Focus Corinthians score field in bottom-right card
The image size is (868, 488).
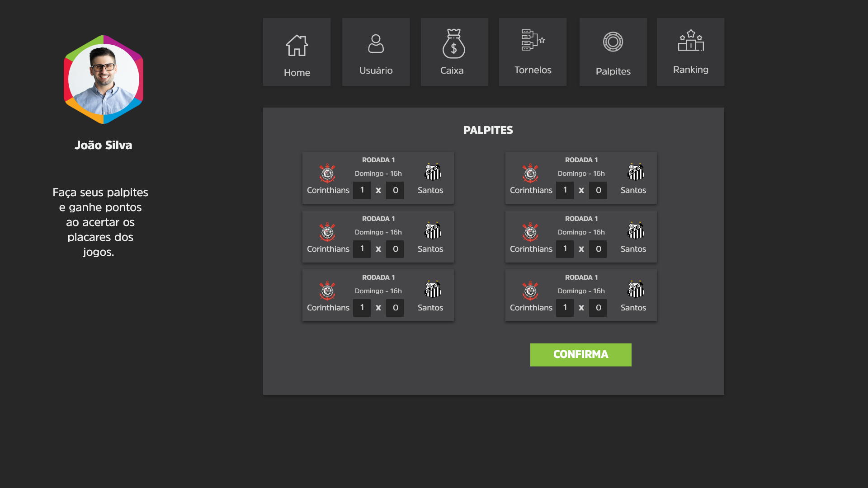(565, 308)
